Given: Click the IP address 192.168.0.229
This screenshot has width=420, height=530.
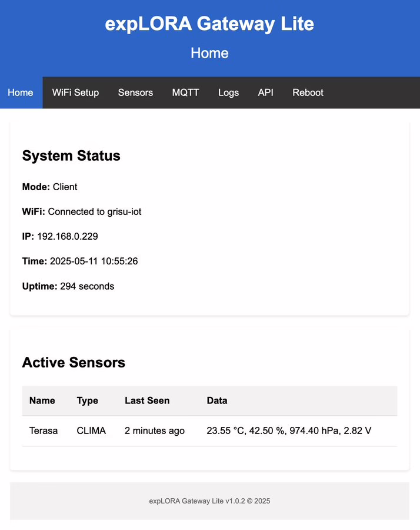Looking at the screenshot, I should pos(67,237).
